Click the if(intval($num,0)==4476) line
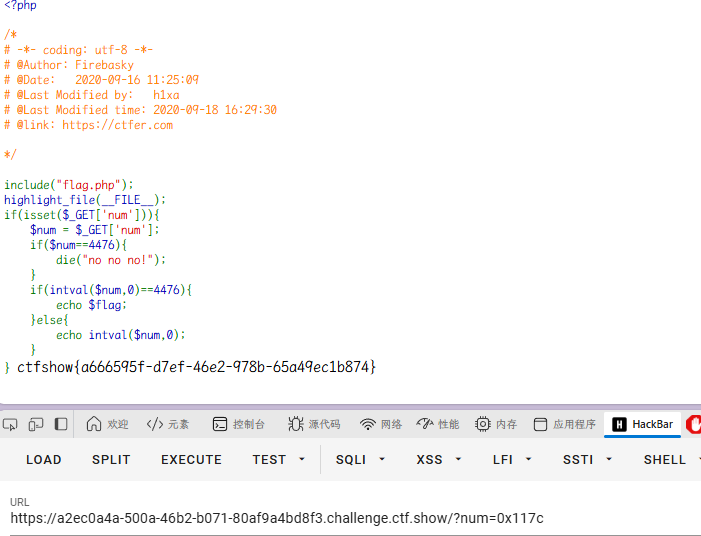701x536 pixels. (x=111, y=290)
